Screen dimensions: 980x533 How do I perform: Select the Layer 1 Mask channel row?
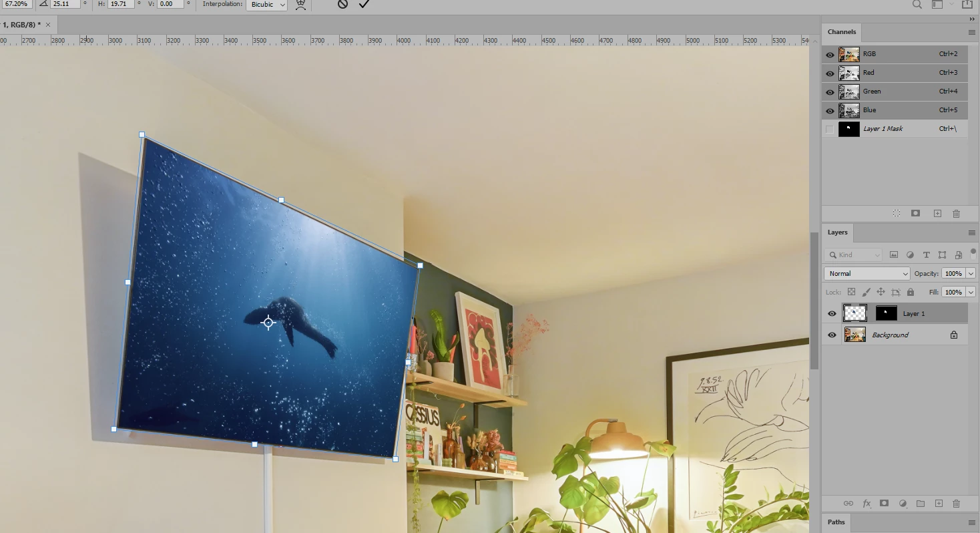[x=895, y=129]
